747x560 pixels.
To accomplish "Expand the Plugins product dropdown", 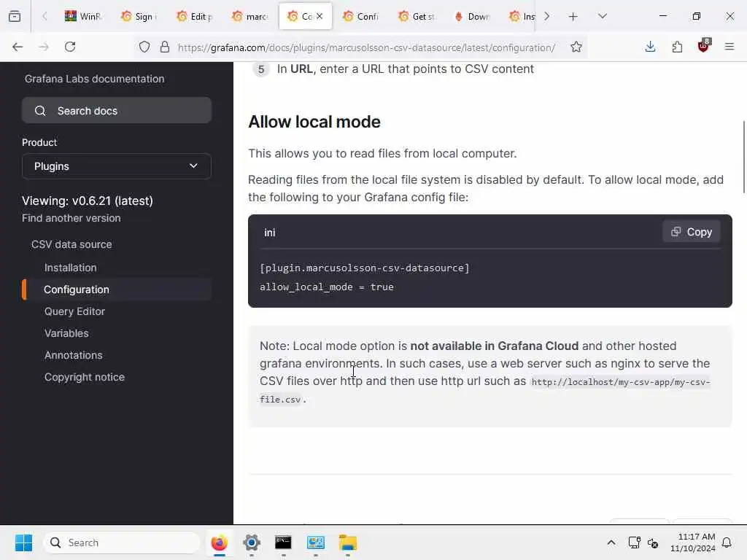I will [x=117, y=166].
